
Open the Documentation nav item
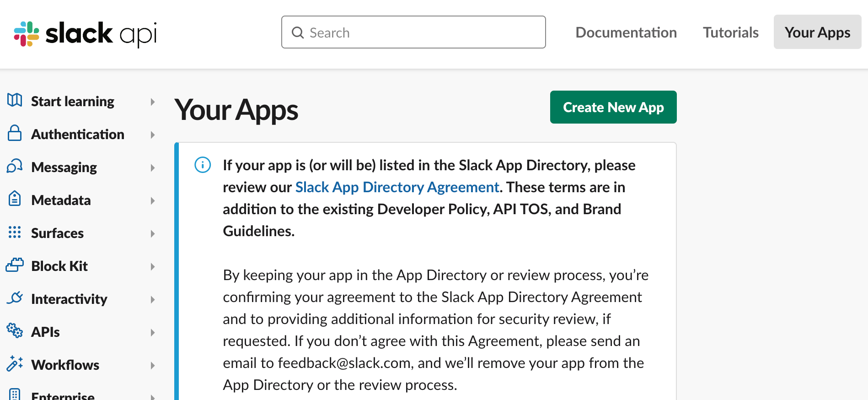point(626,32)
